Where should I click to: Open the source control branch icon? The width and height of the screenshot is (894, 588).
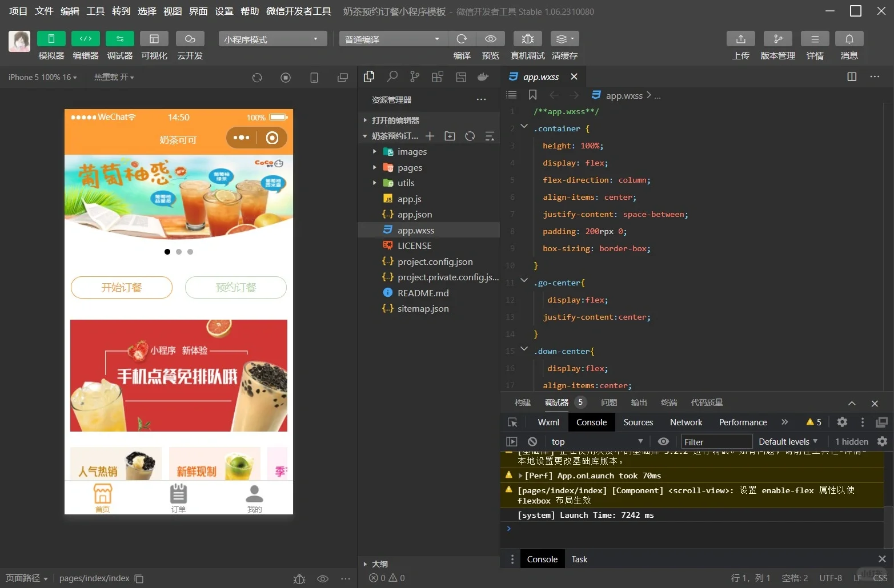coord(415,76)
